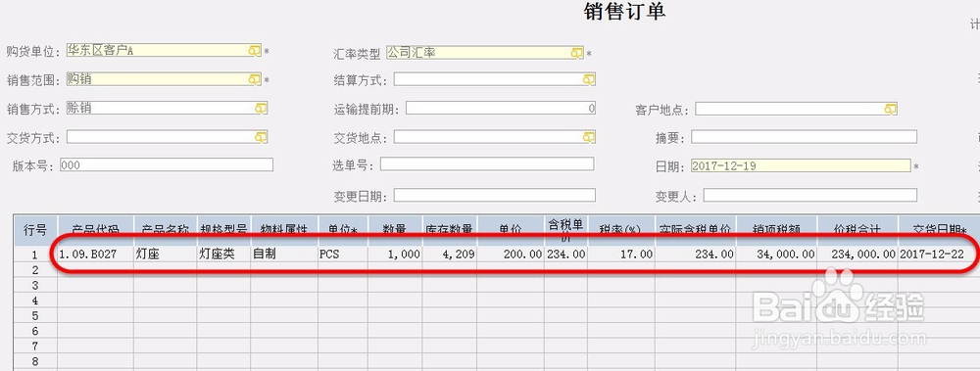This screenshot has width=980, height=371.
Task: Click the 销售方式 field with 赊销
Action: pyautogui.click(x=167, y=108)
